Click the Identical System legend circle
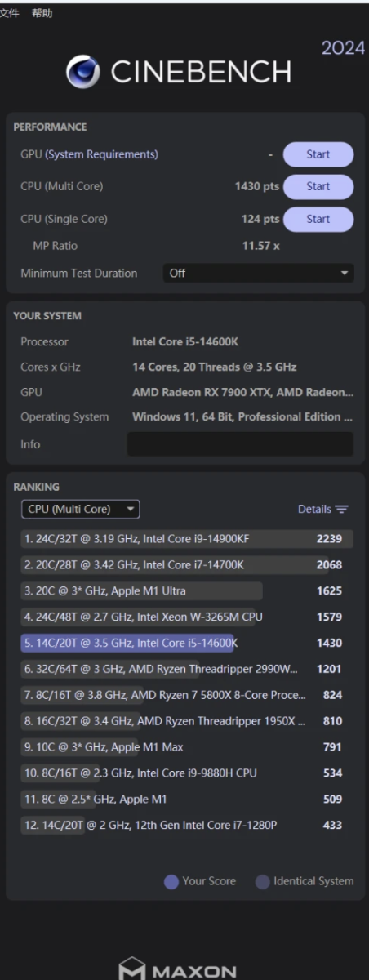 (263, 882)
